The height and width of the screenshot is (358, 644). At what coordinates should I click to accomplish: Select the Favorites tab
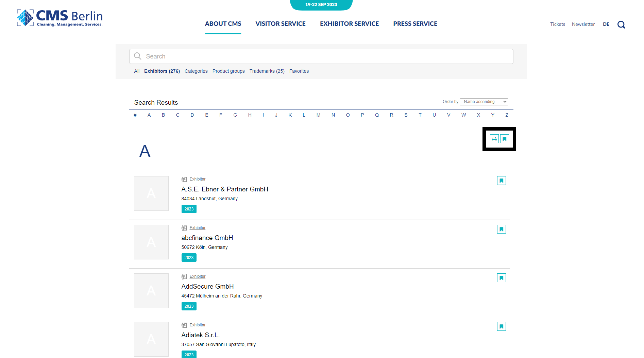coord(299,71)
